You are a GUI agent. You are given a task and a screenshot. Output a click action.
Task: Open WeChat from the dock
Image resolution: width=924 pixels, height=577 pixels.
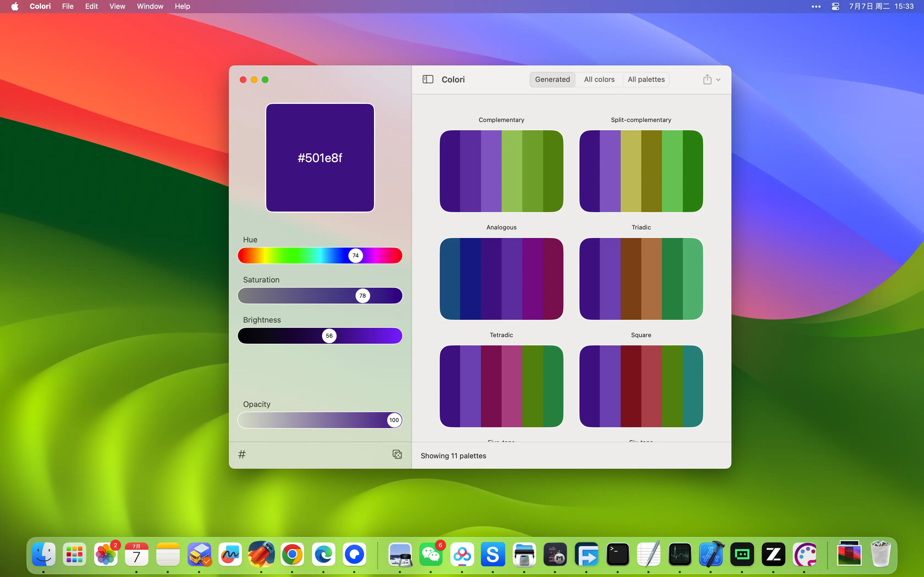coord(431,554)
